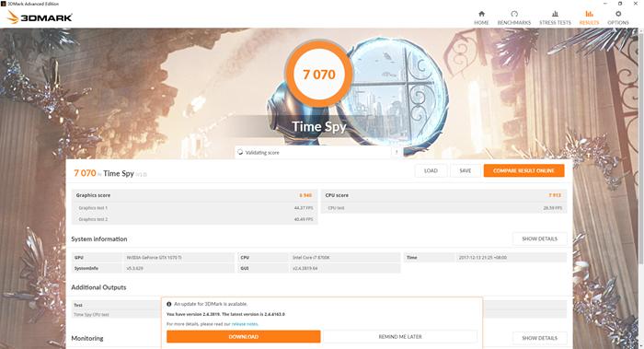Screen dimensions: 644x349
Task: Click the GPU field label
Action: click(79, 257)
